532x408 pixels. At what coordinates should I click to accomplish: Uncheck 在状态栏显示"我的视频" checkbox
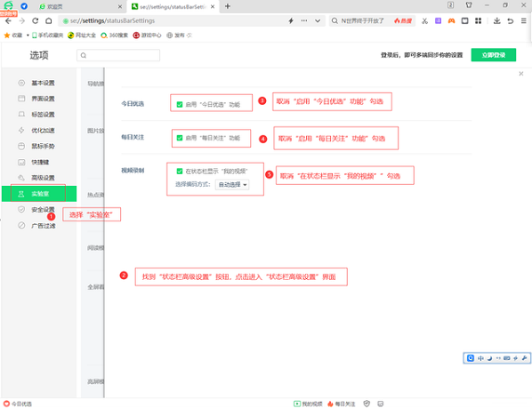click(x=180, y=172)
